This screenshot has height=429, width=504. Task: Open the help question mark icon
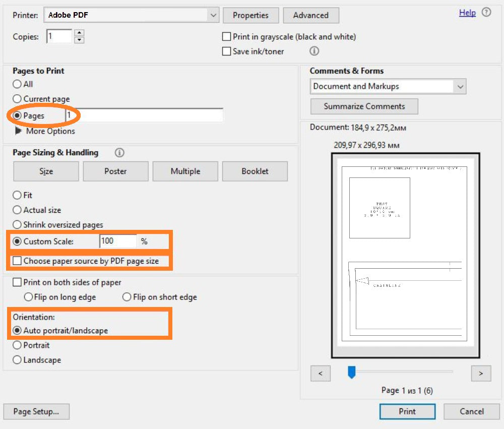pyautogui.click(x=486, y=13)
